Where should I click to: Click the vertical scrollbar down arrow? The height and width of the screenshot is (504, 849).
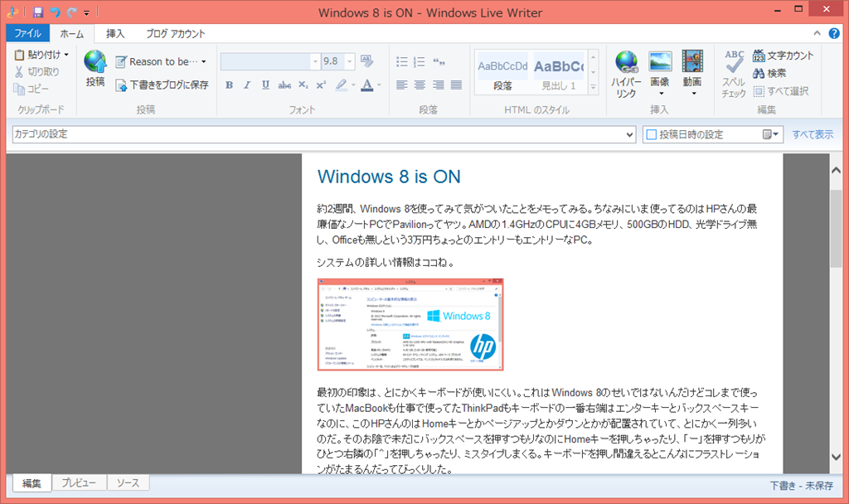pyautogui.click(x=836, y=457)
